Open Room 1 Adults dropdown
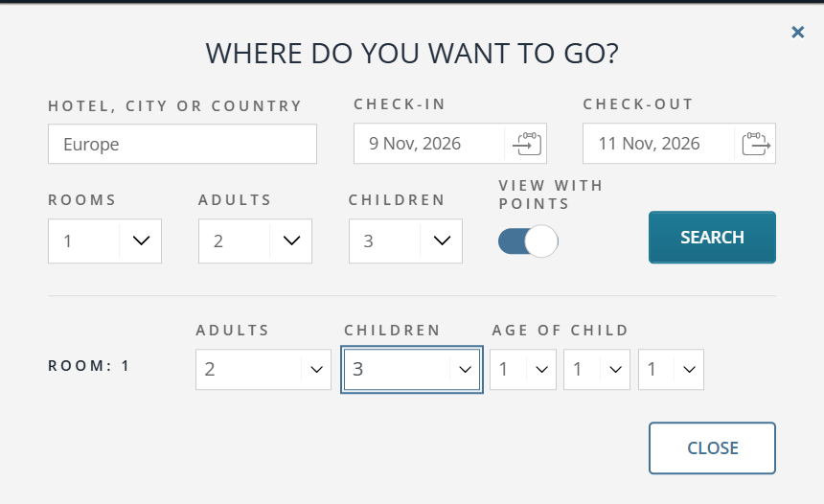 click(x=263, y=370)
